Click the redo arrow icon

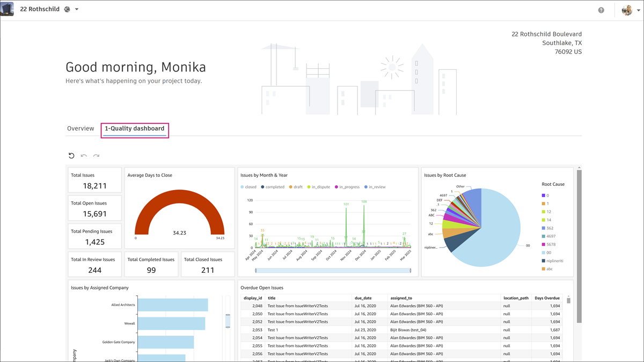pos(96,156)
